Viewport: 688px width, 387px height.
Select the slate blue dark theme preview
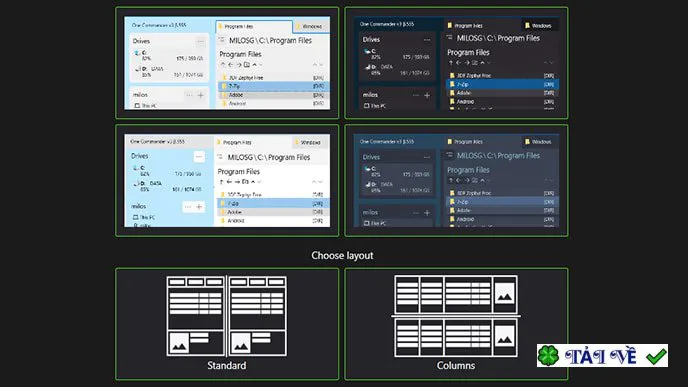click(x=456, y=180)
